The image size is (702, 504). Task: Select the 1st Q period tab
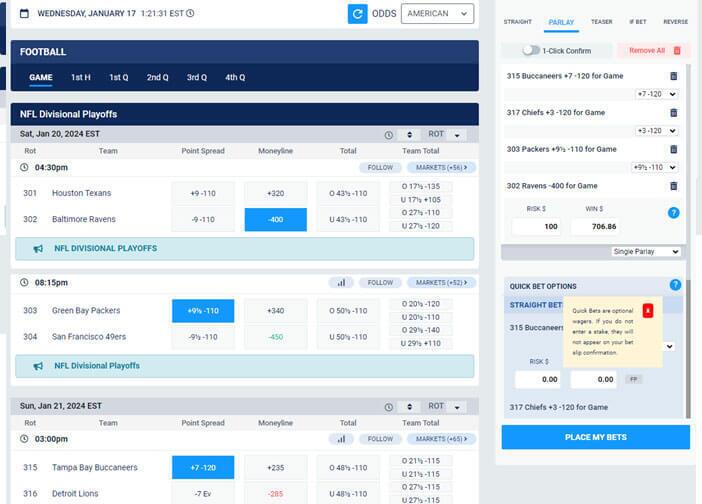[119, 77]
